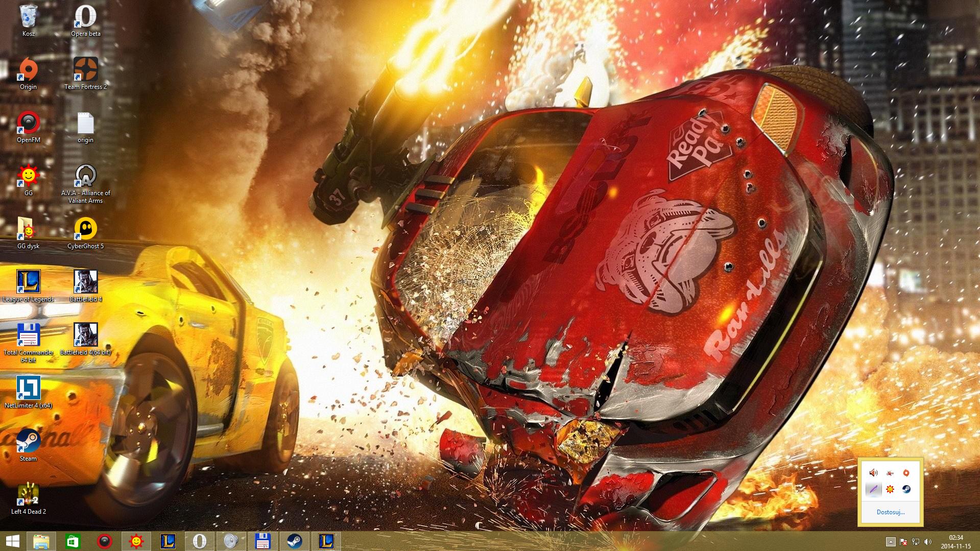Click the Steam icon in the tray popup
The height and width of the screenshot is (551, 980).
click(x=906, y=489)
